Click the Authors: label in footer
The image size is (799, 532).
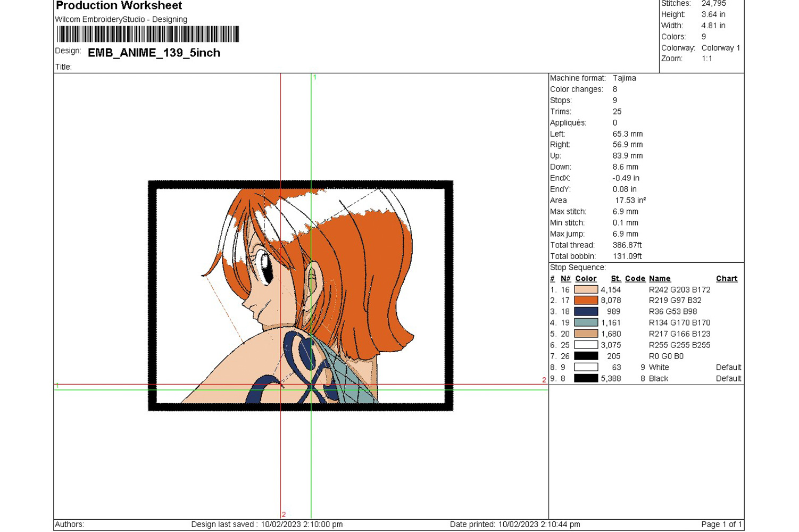pyautogui.click(x=70, y=525)
